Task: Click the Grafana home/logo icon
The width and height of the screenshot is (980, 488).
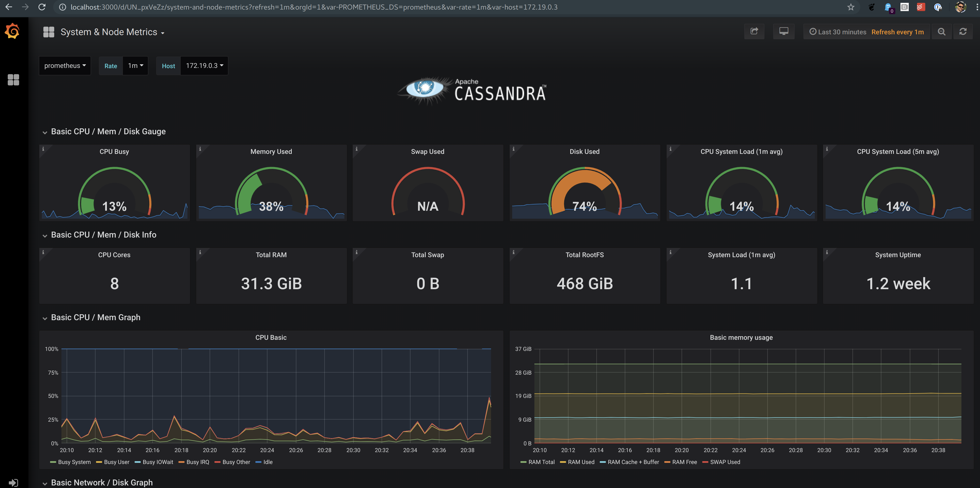Action: [x=12, y=32]
